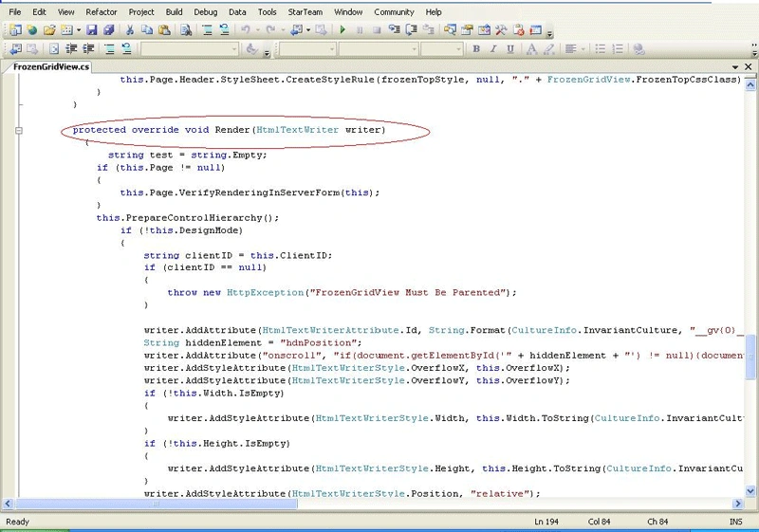Viewport: 759px width, 532px height.
Task: Open the Data menu
Action: click(237, 12)
